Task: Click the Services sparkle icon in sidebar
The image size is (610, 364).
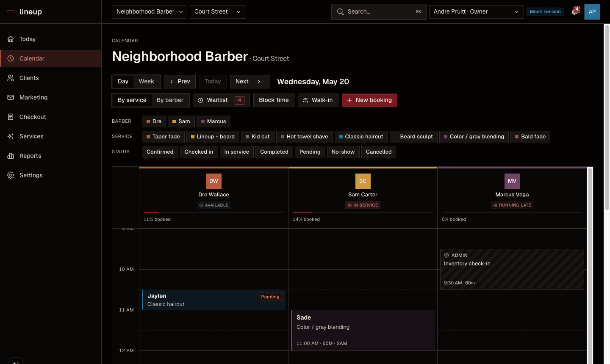Action: pyautogui.click(x=11, y=136)
